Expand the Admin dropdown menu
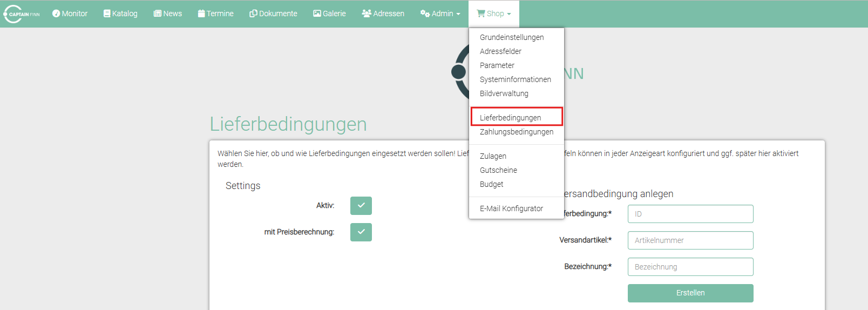 (440, 14)
